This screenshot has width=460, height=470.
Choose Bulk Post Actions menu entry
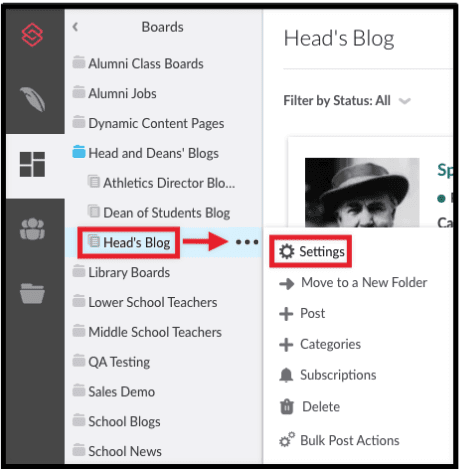coord(339,440)
